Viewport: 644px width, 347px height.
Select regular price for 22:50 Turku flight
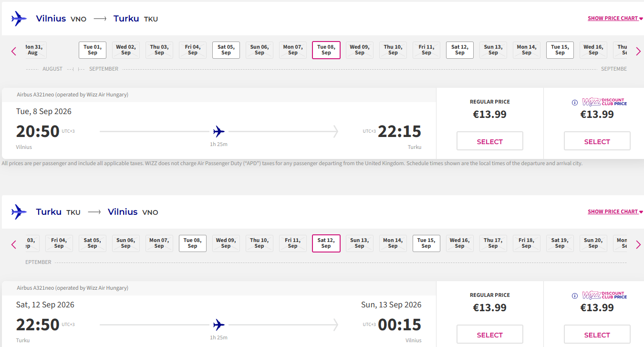tap(490, 334)
